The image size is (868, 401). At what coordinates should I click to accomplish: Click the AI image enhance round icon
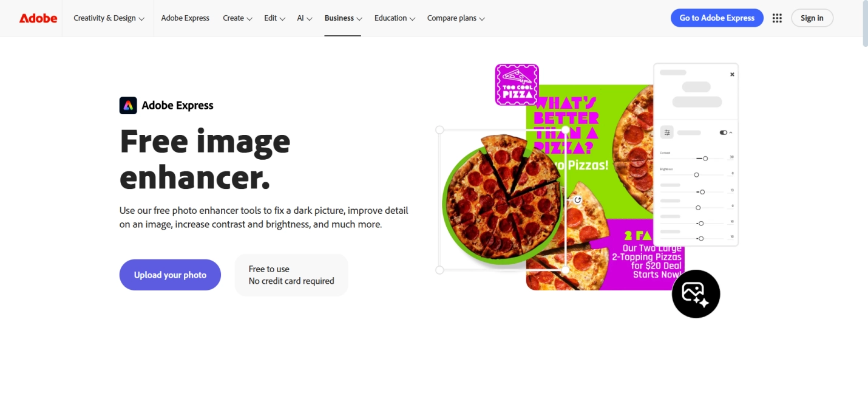coord(696,293)
